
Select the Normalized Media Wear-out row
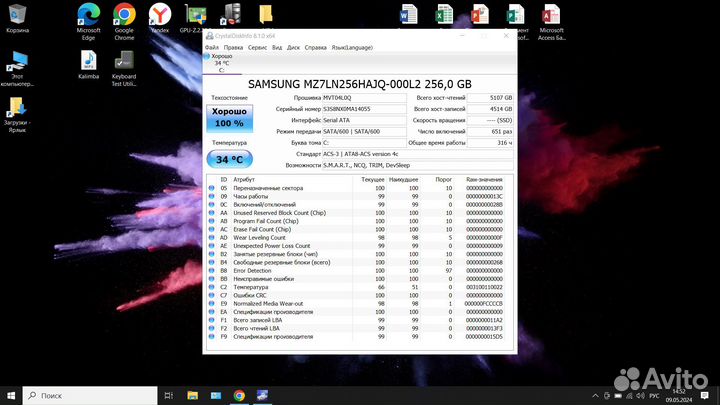point(360,304)
